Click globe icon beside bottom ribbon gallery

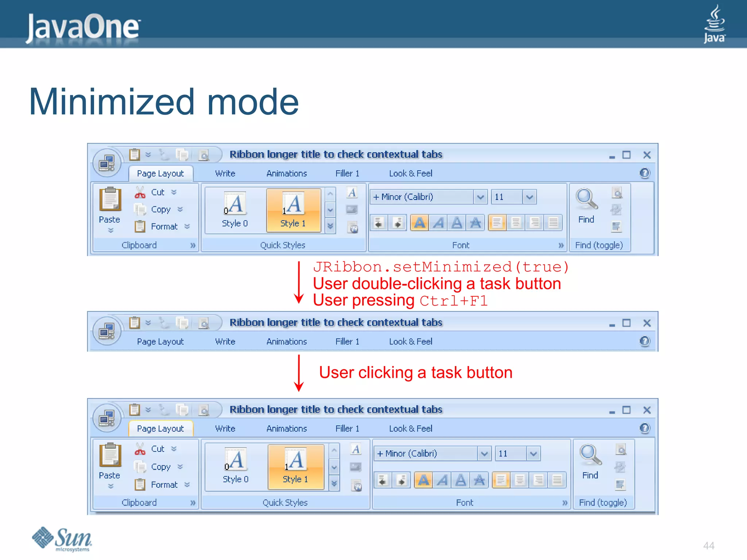[x=356, y=485]
